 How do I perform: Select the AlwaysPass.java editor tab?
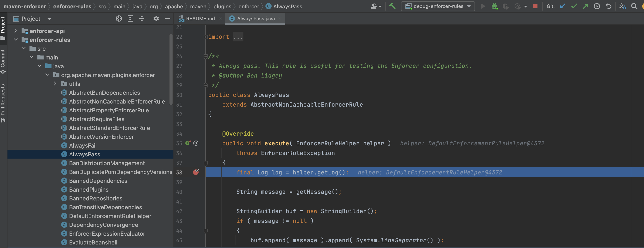(256, 19)
